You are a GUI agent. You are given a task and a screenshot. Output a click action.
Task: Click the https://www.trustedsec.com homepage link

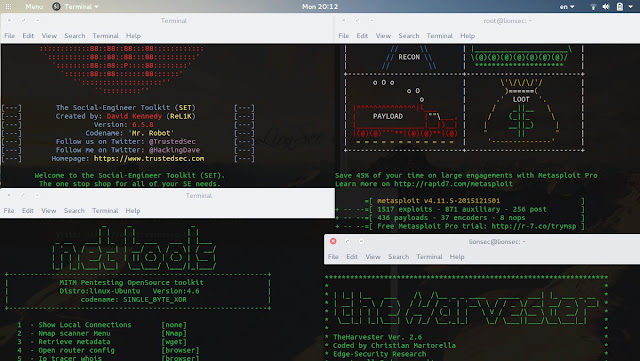coord(149,158)
